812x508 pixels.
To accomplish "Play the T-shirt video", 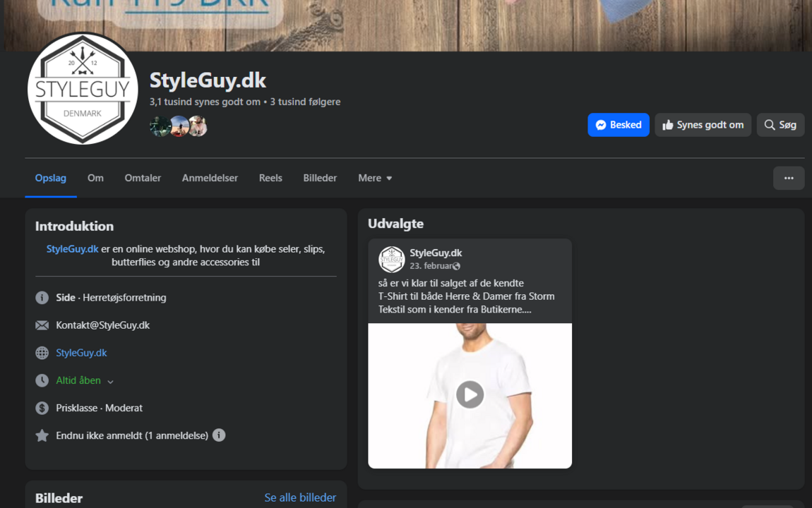I will [470, 394].
